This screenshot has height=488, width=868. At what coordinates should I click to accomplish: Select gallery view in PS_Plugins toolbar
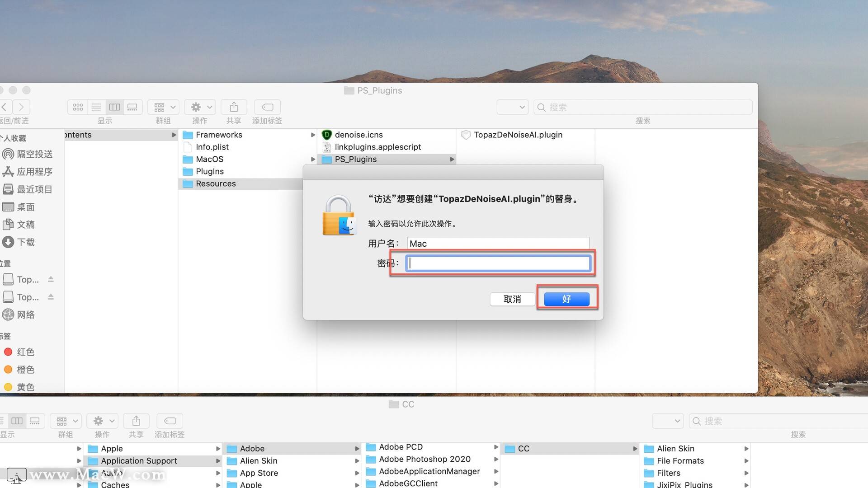click(x=132, y=107)
